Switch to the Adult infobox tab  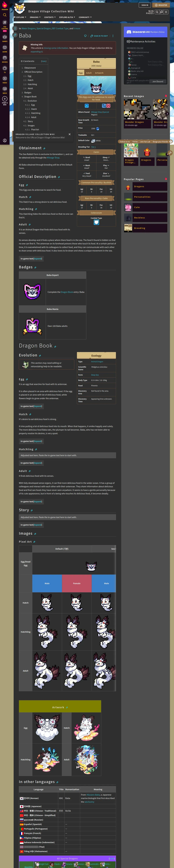click(x=89, y=73)
